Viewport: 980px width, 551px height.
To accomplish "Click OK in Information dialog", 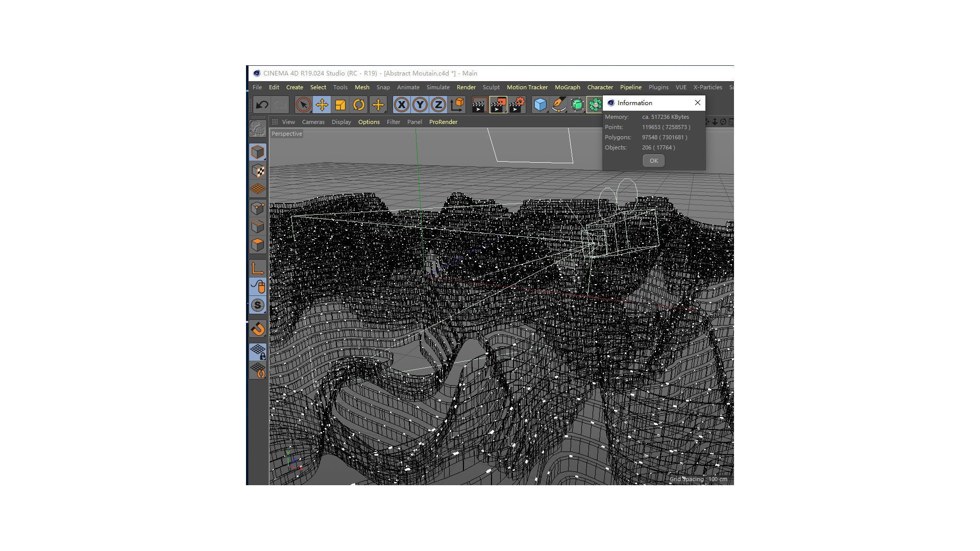I will pos(654,161).
